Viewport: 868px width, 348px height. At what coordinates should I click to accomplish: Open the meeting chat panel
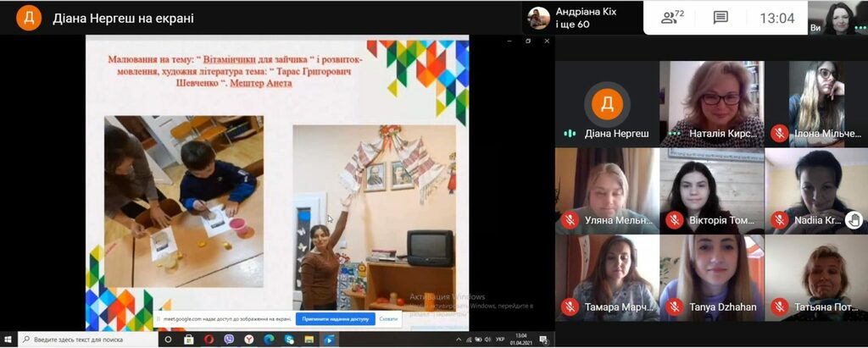coord(721,18)
